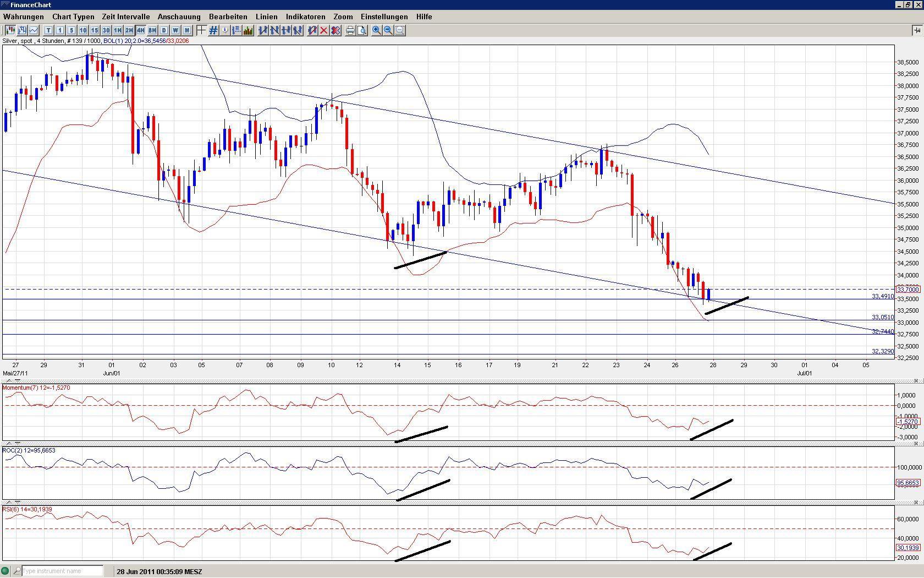This screenshot has height=578, width=924.
Task: Click the 33,0510 support level label
Action: pos(883,317)
